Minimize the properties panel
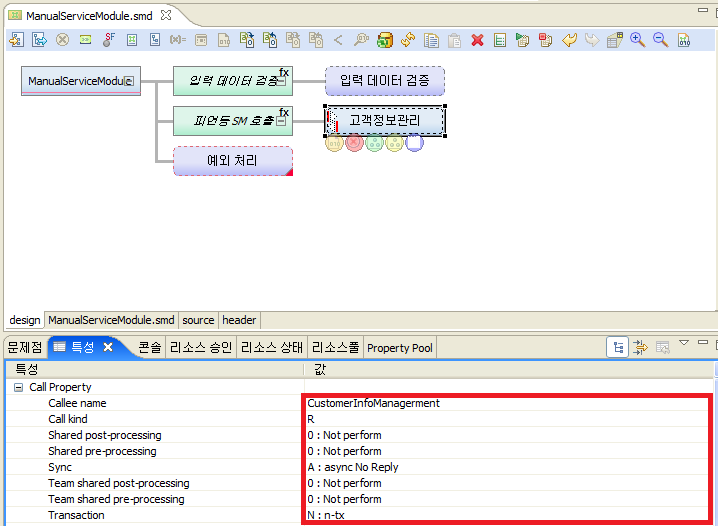This screenshot has height=526, width=718. [703, 342]
